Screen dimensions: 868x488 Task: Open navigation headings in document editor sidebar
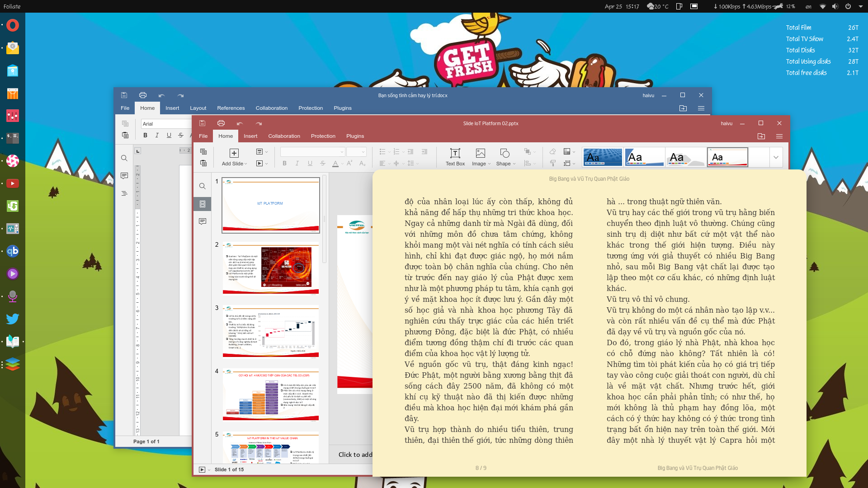point(124,193)
